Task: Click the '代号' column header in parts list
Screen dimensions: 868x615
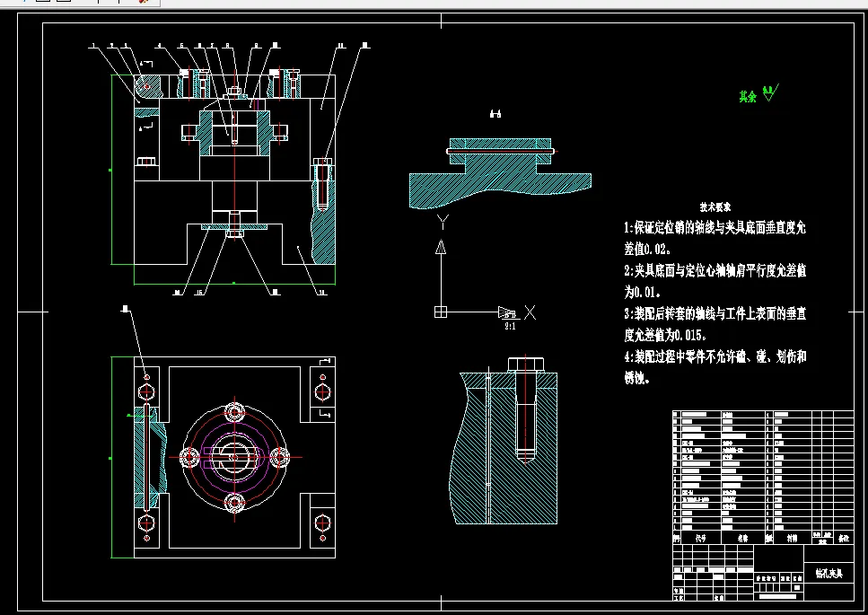Action: pyautogui.click(x=700, y=538)
